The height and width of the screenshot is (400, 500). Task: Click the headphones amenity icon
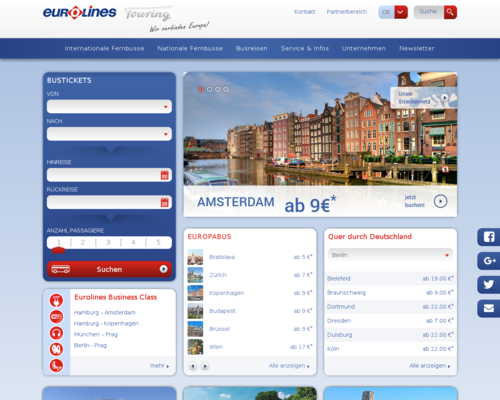click(56, 333)
